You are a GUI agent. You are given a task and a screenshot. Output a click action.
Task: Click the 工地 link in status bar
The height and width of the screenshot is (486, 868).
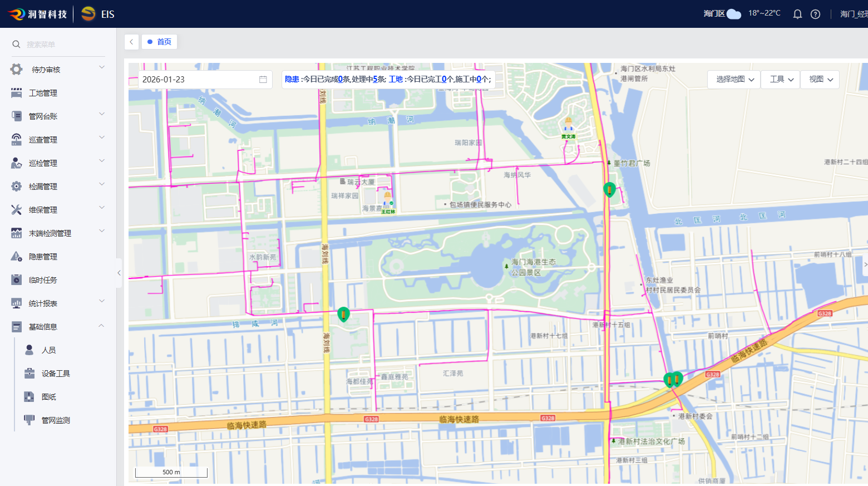pos(396,79)
